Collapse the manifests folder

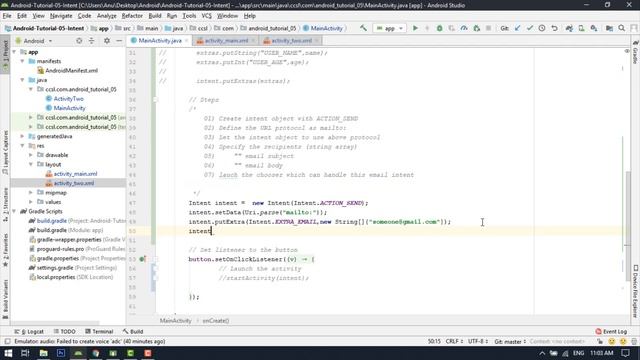pos(23,61)
